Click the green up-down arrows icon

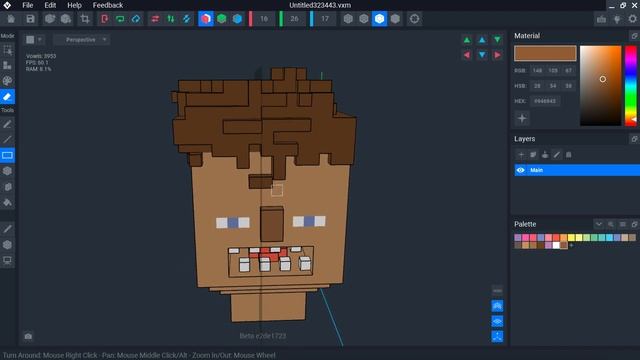171,19
